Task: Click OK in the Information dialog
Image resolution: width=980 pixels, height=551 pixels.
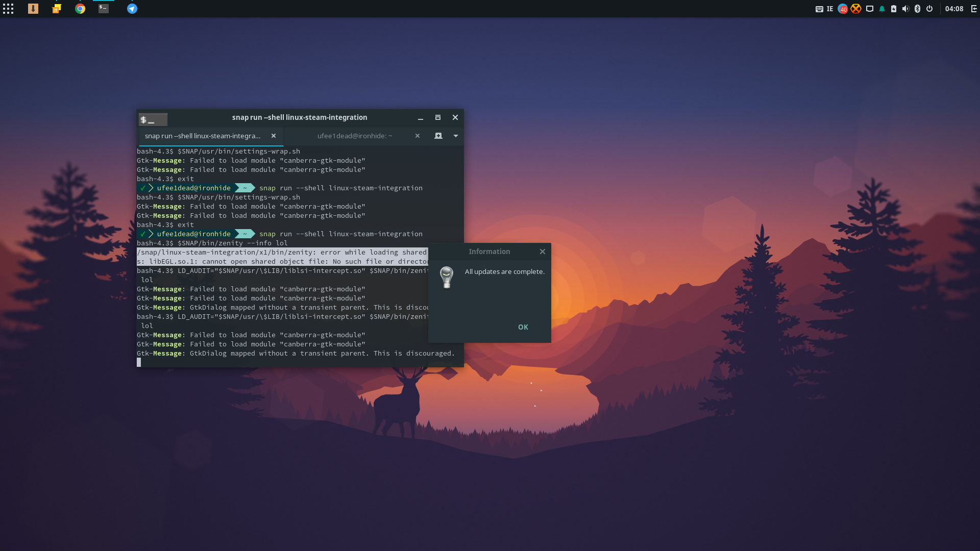Action: (x=523, y=327)
